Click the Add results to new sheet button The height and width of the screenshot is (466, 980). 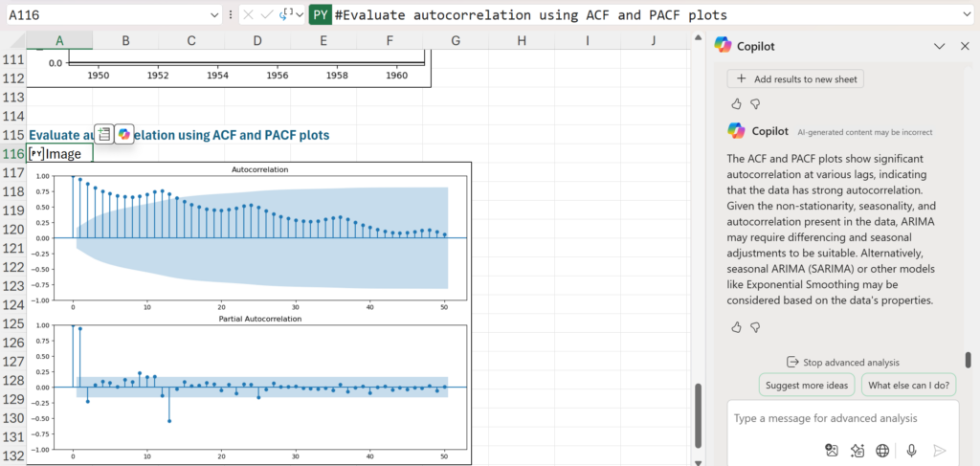point(795,78)
